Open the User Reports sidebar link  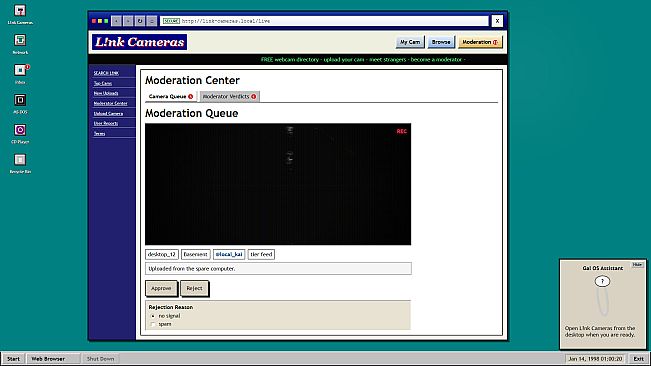[105, 123]
